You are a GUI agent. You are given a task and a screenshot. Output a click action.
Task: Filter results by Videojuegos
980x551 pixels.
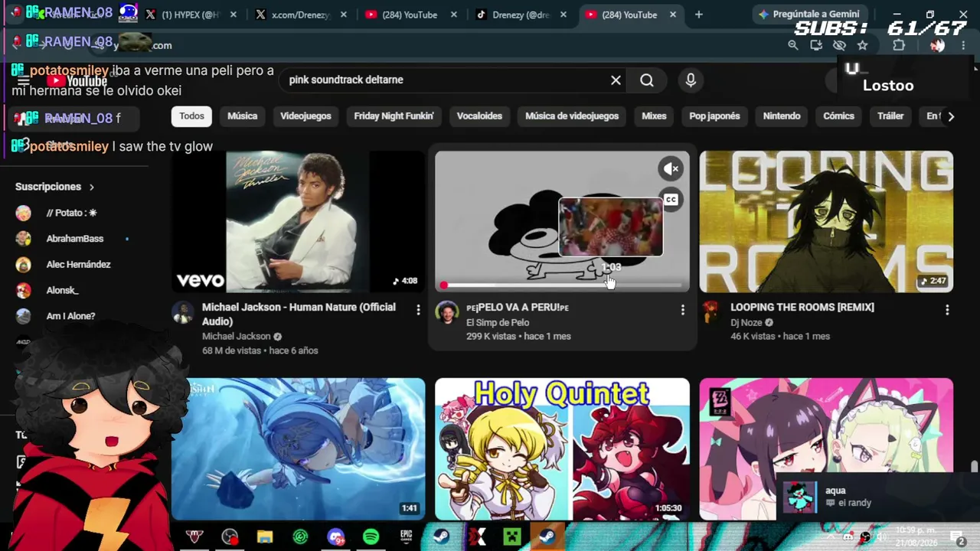point(305,116)
